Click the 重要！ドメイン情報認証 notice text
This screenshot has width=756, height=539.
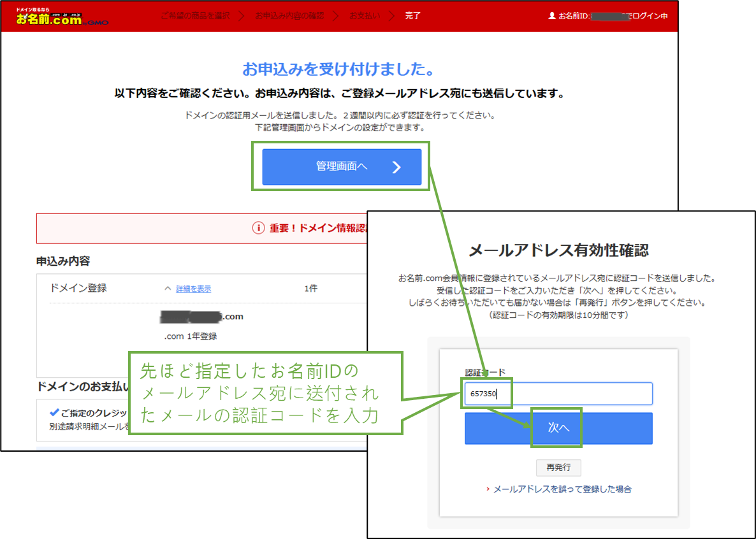point(318,228)
